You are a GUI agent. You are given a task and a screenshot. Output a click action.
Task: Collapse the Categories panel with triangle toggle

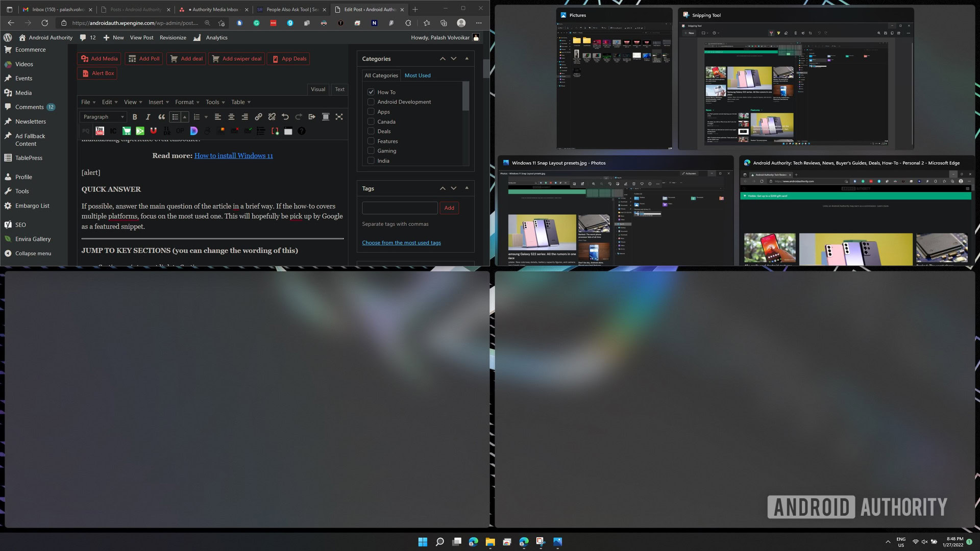pos(467,59)
